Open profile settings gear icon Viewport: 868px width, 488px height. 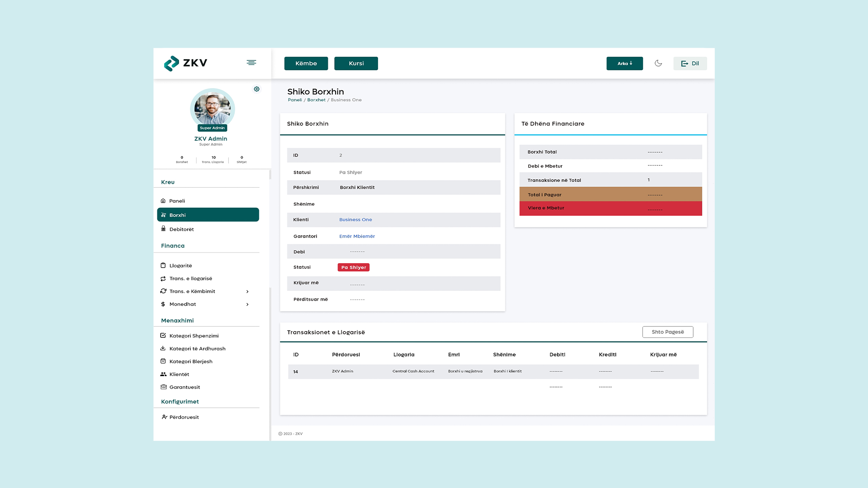(x=257, y=89)
